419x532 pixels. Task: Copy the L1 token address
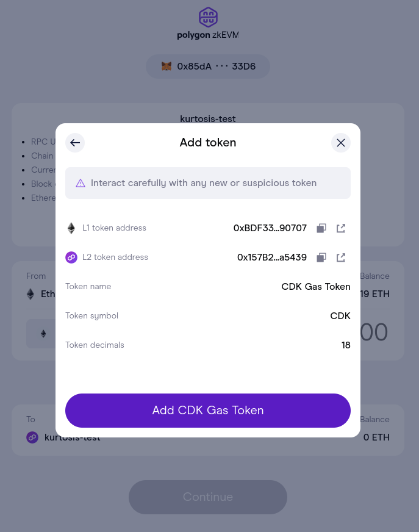click(321, 228)
